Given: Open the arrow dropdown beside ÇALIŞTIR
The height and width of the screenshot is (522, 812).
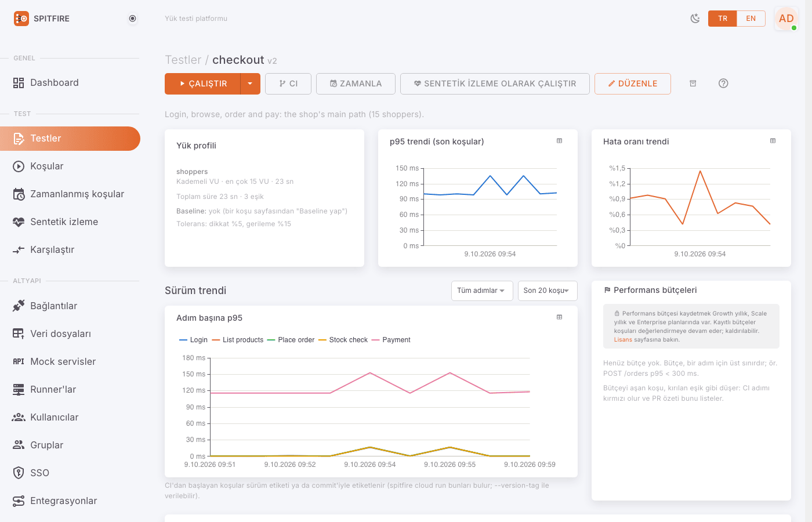Looking at the screenshot, I should [x=250, y=84].
